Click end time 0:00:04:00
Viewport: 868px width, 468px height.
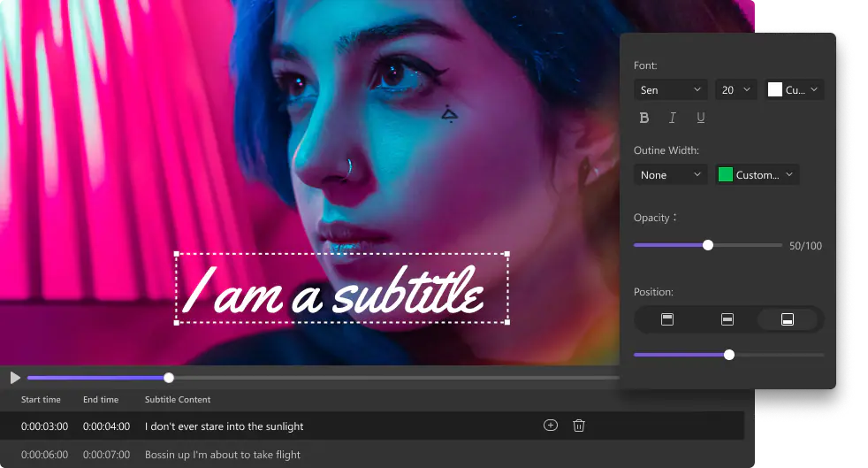(x=106, y=426)
